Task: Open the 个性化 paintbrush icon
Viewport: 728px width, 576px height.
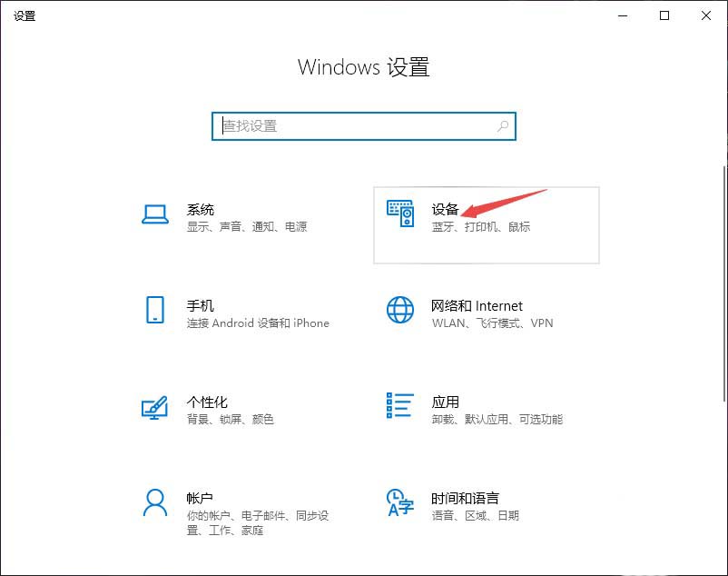Action: [x=154, y=407]
